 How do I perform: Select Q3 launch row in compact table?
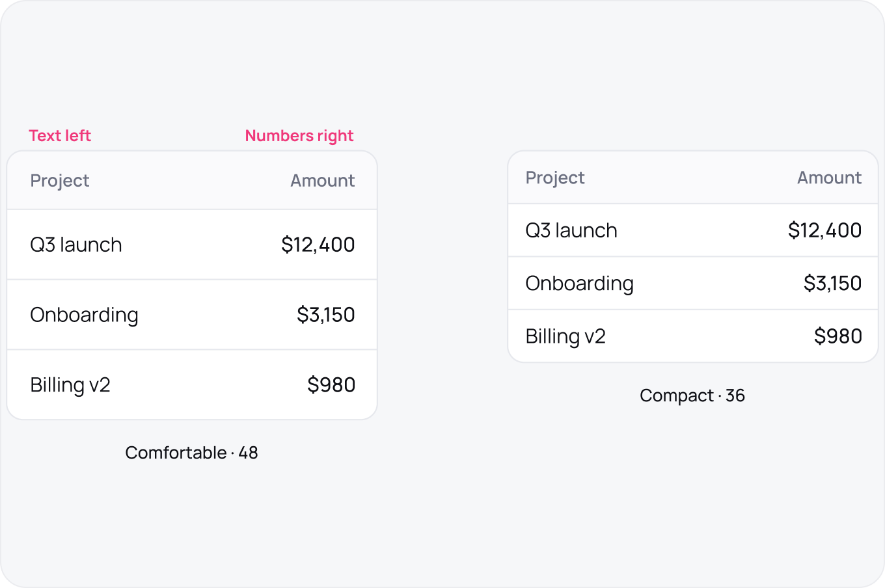tap(693, 230)
